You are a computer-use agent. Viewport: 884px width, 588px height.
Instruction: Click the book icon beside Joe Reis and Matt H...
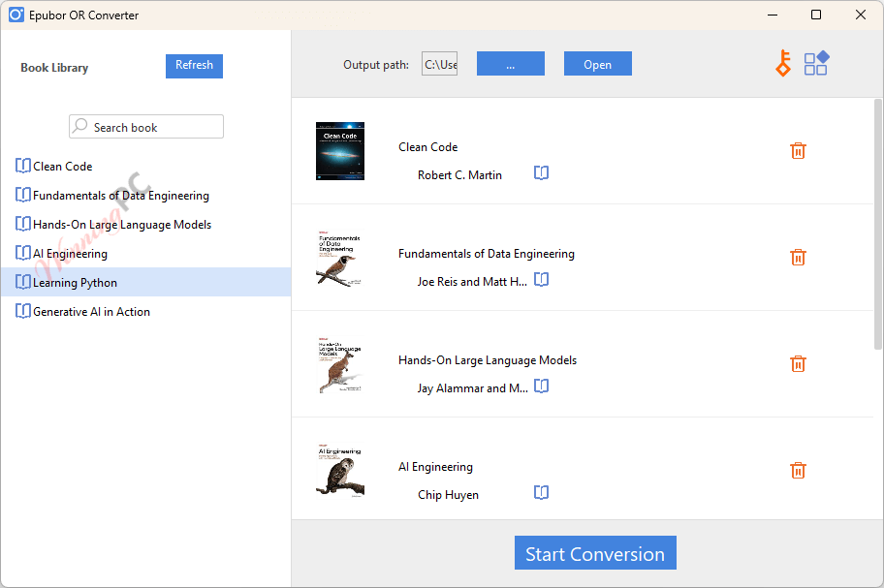click(541, 279)
